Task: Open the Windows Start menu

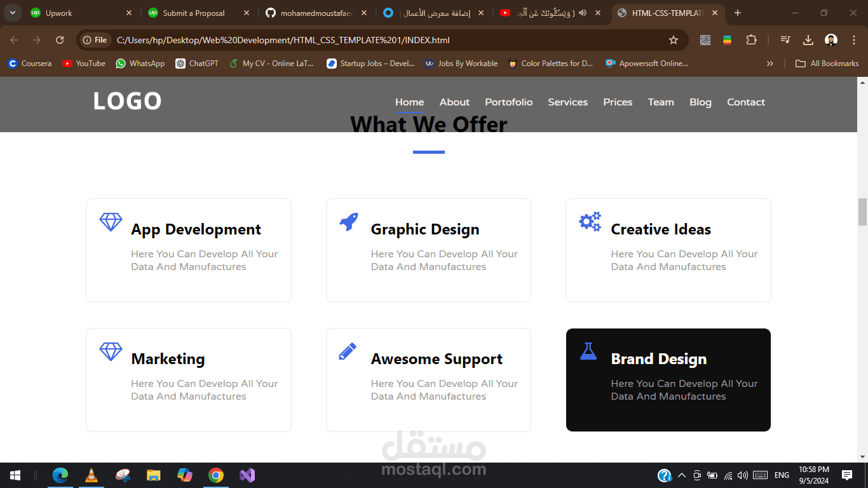Action: [x=15, y=475]
